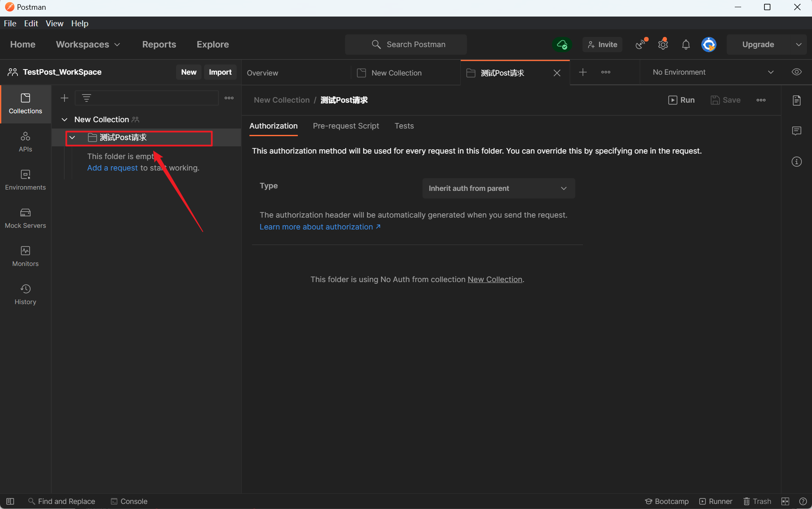The width and height of the screenshot is (812, 509).
Task: Open the auth Type dropdown
Action: tap(498, 188)
